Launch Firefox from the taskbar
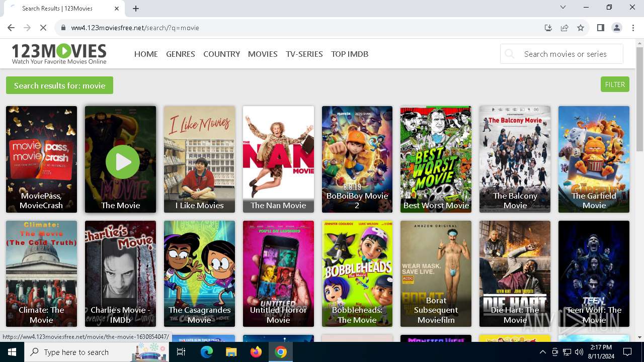The image size is (644, 362). click(x=256, y=352)
